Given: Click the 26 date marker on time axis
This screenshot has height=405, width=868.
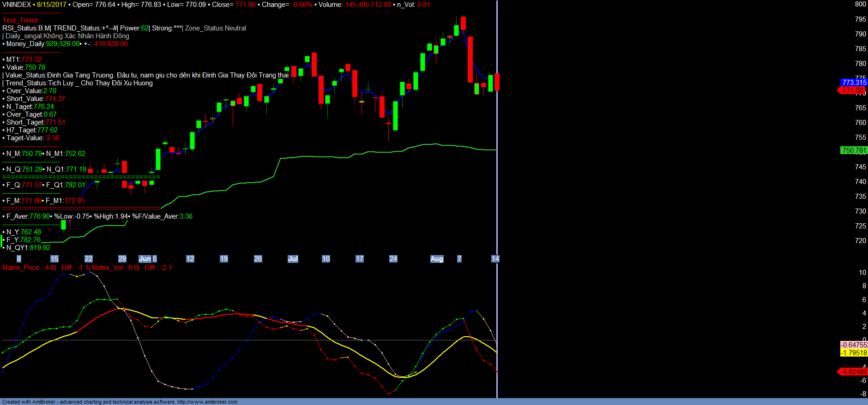Looking at the screenshot, I should (x=258, y=259).
